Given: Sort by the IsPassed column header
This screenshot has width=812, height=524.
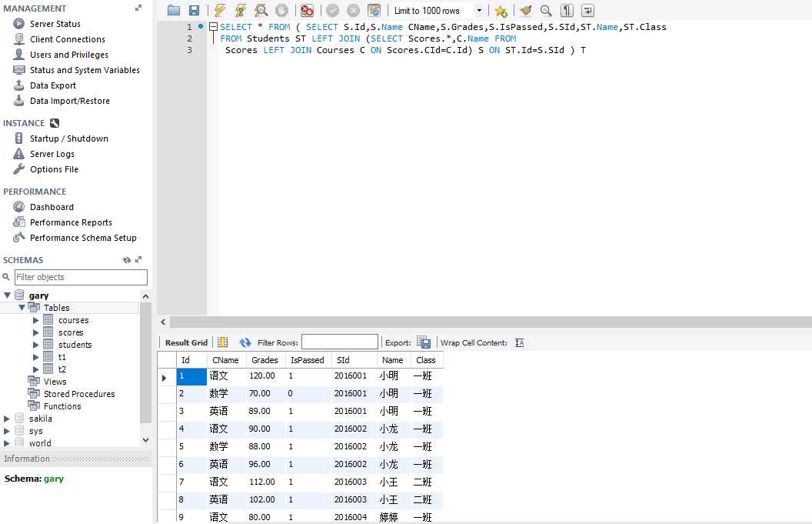Looking at the screenshot, I should (307, 360).
